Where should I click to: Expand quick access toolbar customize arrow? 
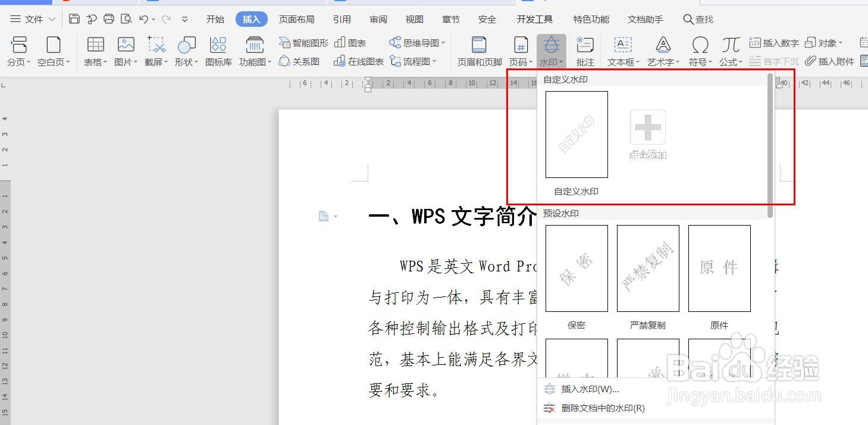[185, 19]
